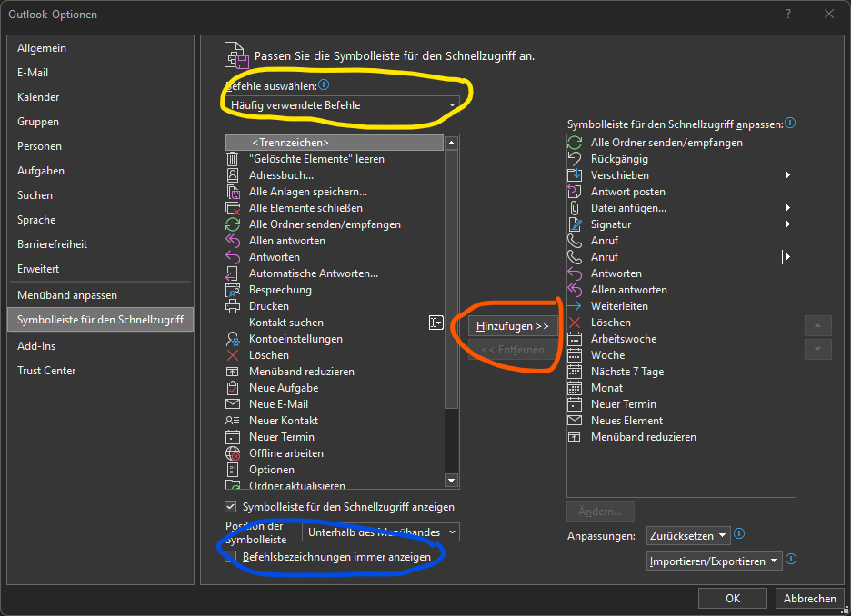Open the Barrierefreiheit category
Screen dimensions: 851x616
click(100, 244)
